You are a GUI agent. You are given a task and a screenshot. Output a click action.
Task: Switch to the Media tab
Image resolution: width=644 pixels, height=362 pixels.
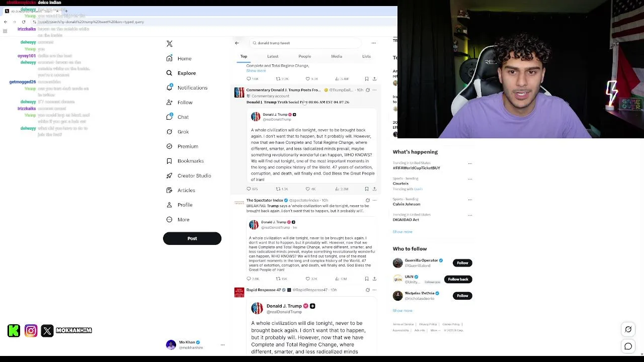coord(337,56)
